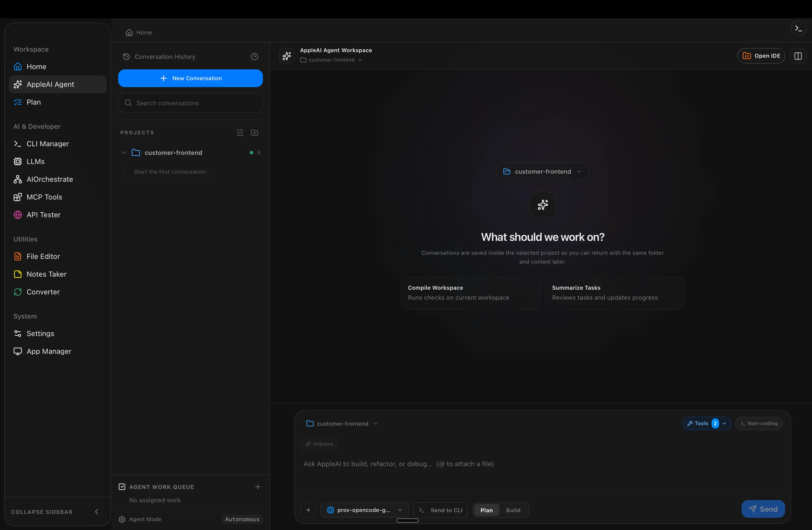Launch API Tester
Image resolution: width=812 pixels, height=530 pixels.
pos(57,215)
